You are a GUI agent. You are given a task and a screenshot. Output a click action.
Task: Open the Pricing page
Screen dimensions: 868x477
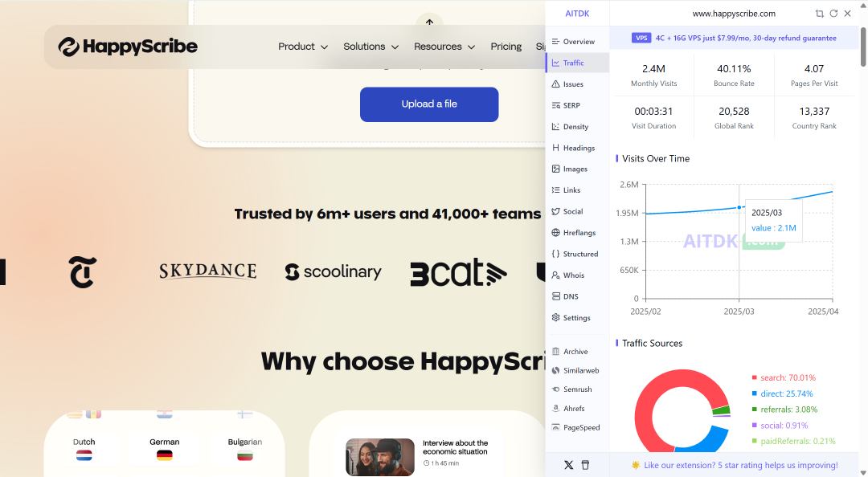point(506,47)
